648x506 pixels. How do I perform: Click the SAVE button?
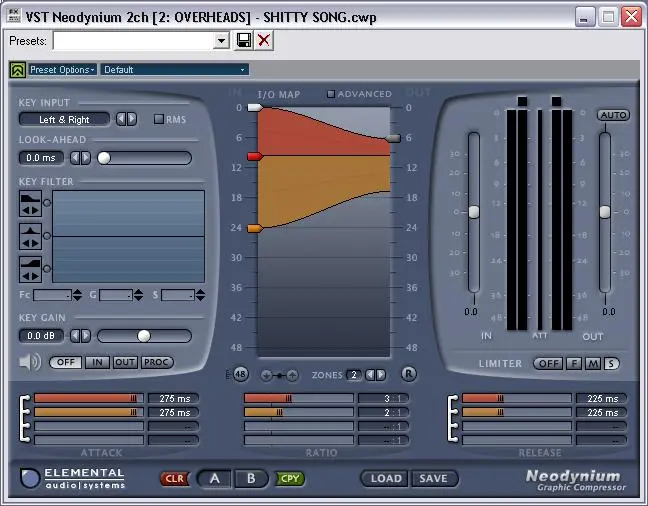pos(434,478)
